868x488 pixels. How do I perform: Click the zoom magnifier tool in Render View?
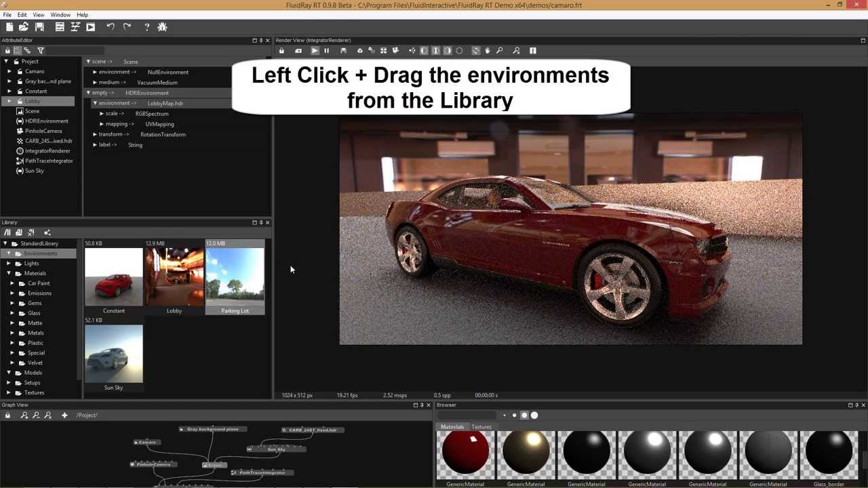tap(499, 50)
